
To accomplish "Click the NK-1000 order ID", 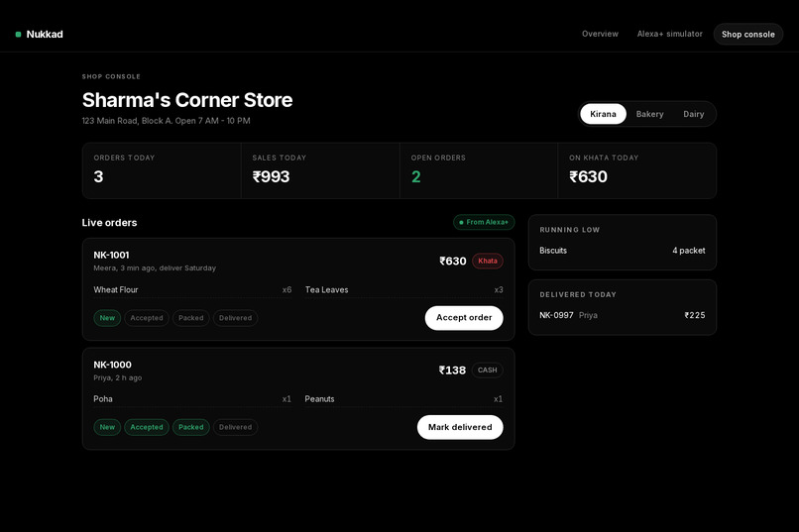I will click(x=112, y=365).
